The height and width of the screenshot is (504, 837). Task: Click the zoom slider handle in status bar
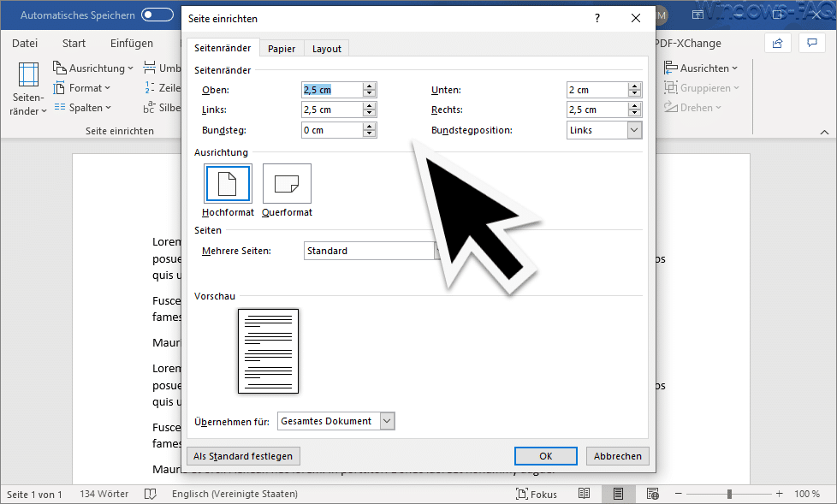point(729,494)
